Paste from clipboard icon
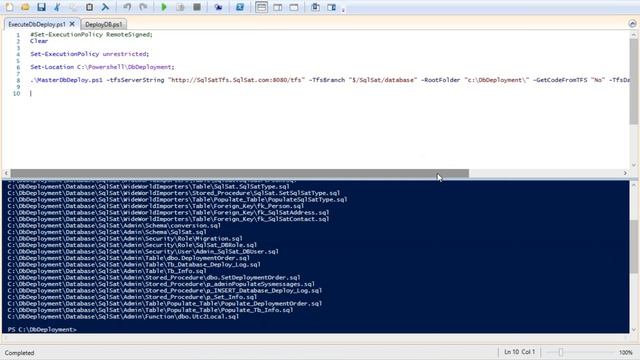 pyautogui.click(x=89, y=7)
